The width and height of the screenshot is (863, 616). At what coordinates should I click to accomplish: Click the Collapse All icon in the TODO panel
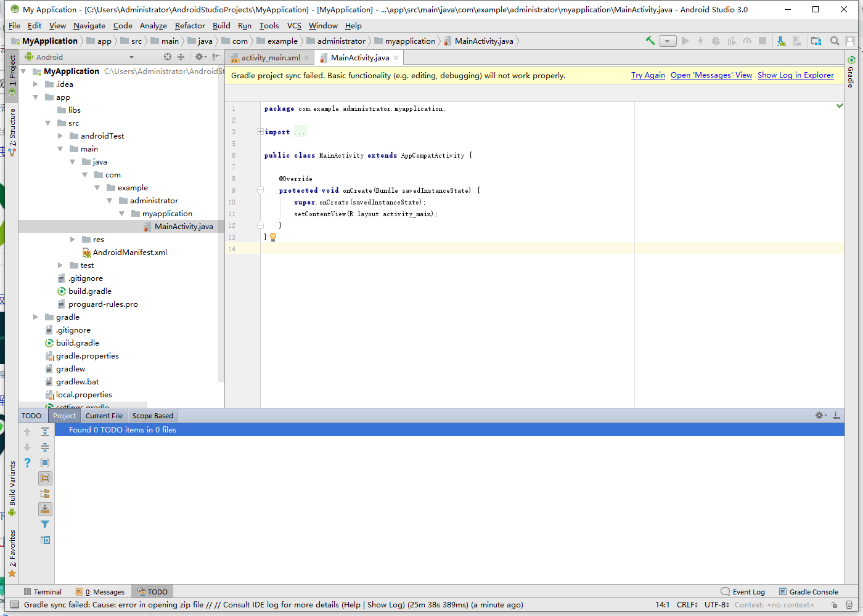pos(45,447)
